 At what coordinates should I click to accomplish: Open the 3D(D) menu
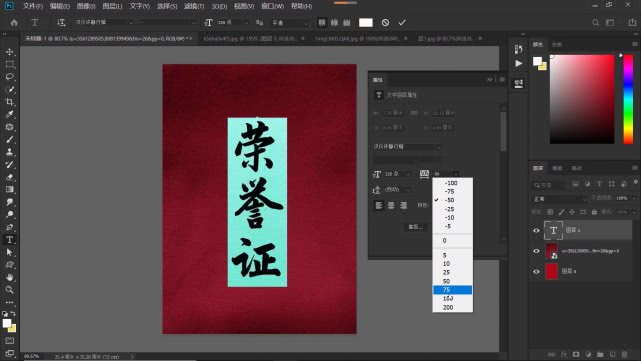(219, 6)
